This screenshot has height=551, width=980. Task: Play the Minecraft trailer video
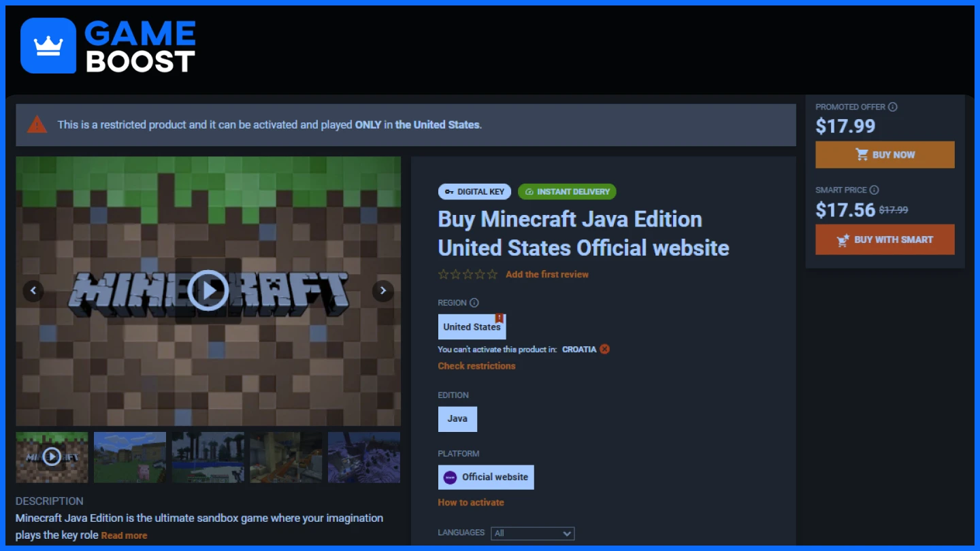[x=208, y=290]
